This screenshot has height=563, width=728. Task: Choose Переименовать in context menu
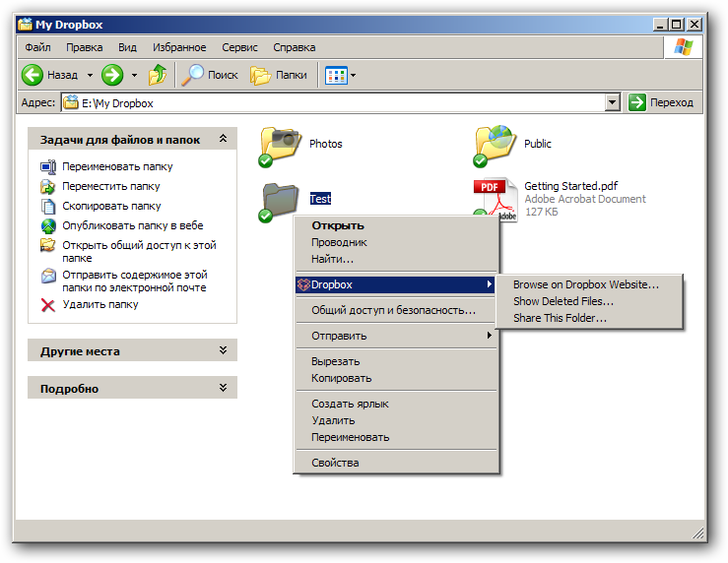(x=396, y=437)
